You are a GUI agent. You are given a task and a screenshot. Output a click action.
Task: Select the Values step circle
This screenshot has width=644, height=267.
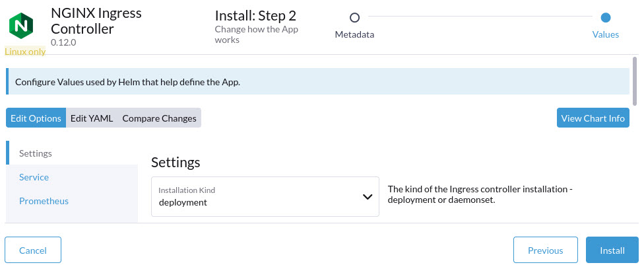point(605,18)
